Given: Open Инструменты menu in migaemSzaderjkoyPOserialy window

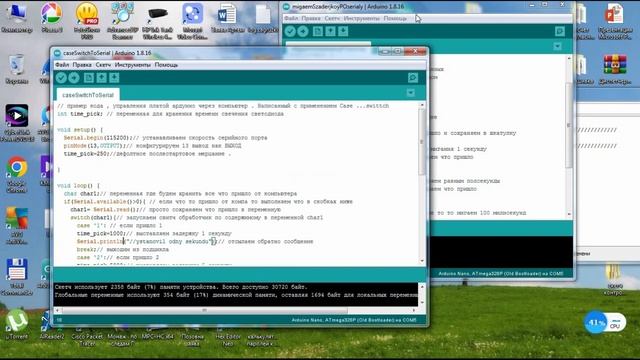Looking at the screenshot, I should pyautogui.click(x=362, y=18).
